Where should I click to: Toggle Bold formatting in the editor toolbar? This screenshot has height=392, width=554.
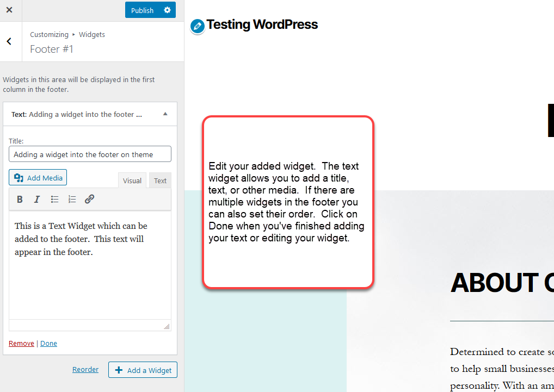(20, 200)
